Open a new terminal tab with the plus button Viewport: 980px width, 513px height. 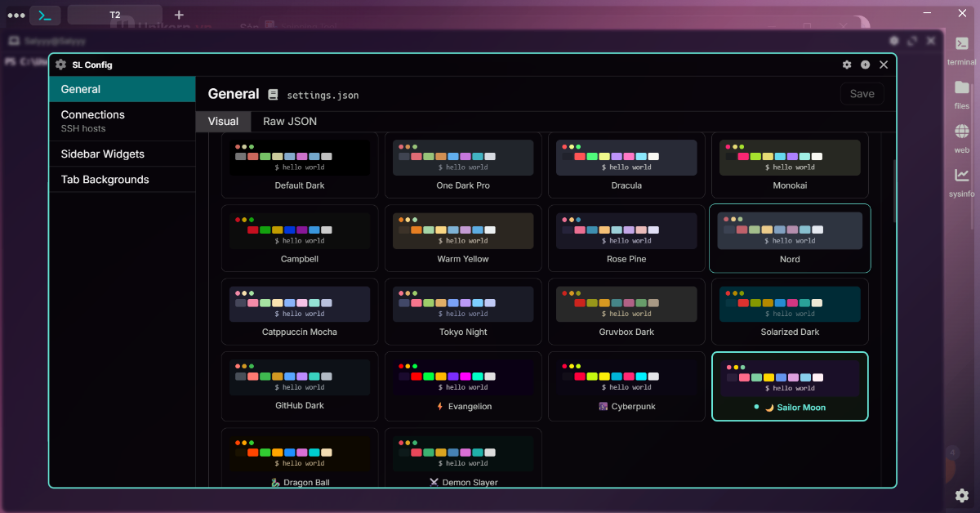(178, 15)
